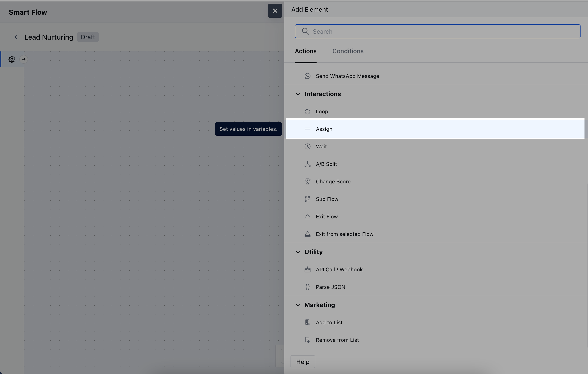Click the Loop action icon
This screenshot has height=374, width=588.
click(307, 111)
